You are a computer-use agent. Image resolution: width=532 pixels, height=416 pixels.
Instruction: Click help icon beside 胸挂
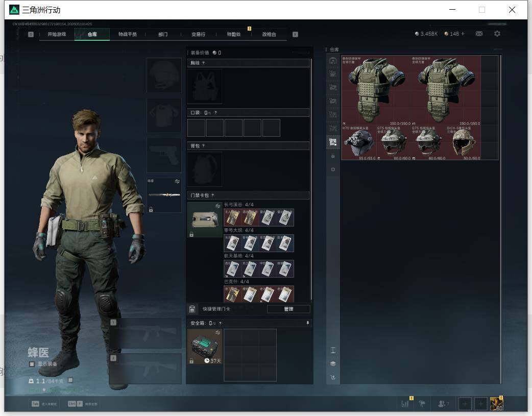click(203, 63)
